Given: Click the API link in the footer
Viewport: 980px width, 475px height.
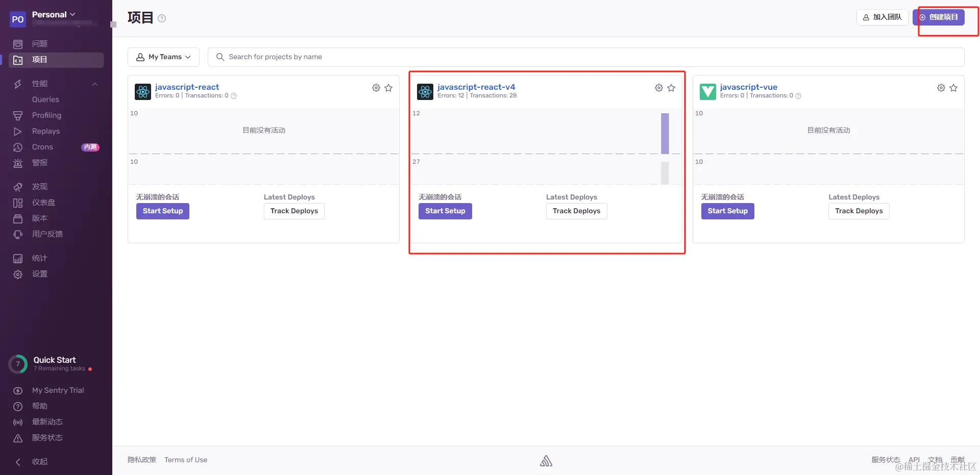Looking at the screenshot, I should (x=914, y=460).
